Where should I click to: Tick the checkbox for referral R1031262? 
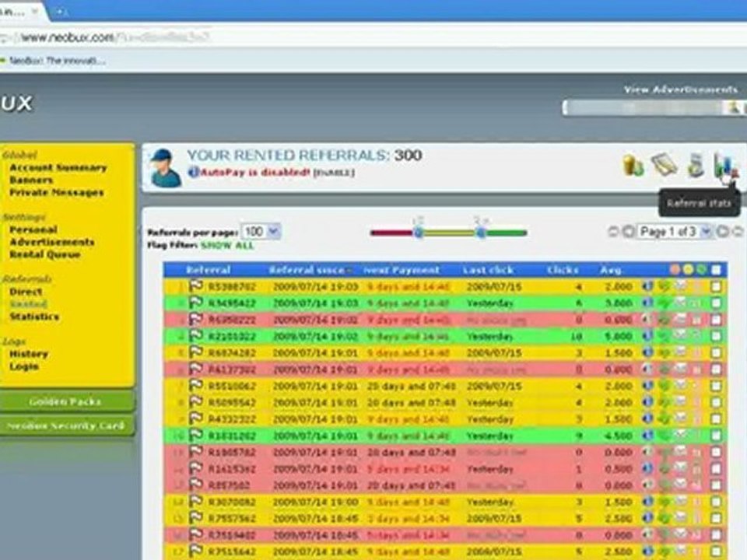[x=716, y=436]
